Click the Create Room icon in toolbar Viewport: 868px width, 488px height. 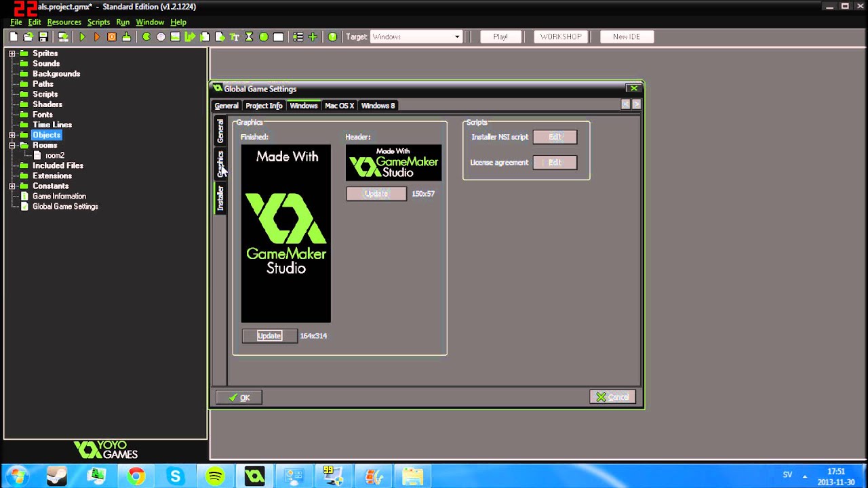point(278,37)
